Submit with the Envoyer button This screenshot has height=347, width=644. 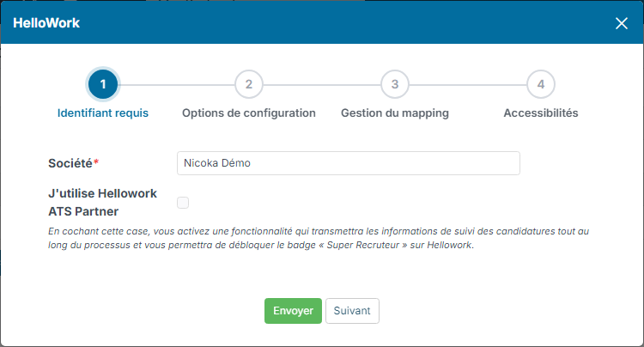pyautogui.click(x=293, y=311)
